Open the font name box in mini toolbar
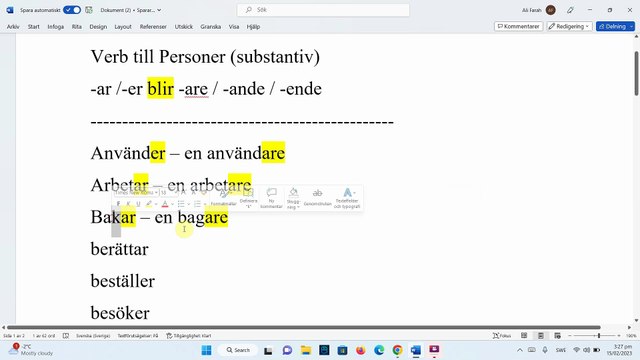The image size is (640, 360). click(136, 192)
